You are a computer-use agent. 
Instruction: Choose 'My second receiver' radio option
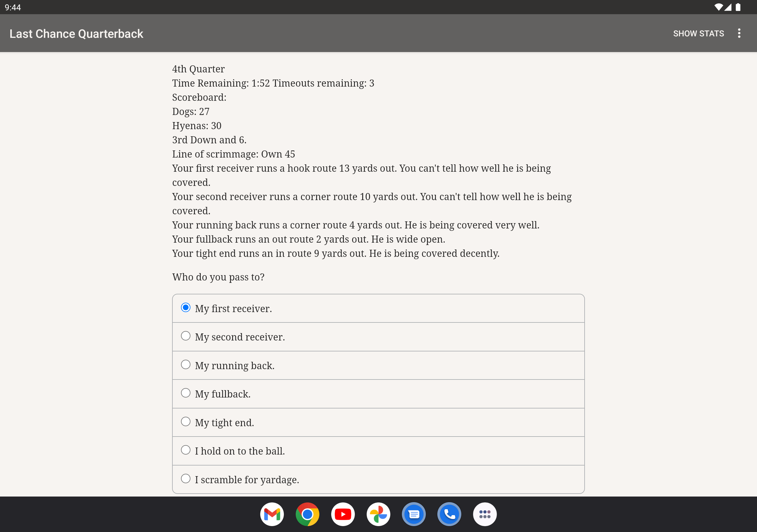click(186, 336)
